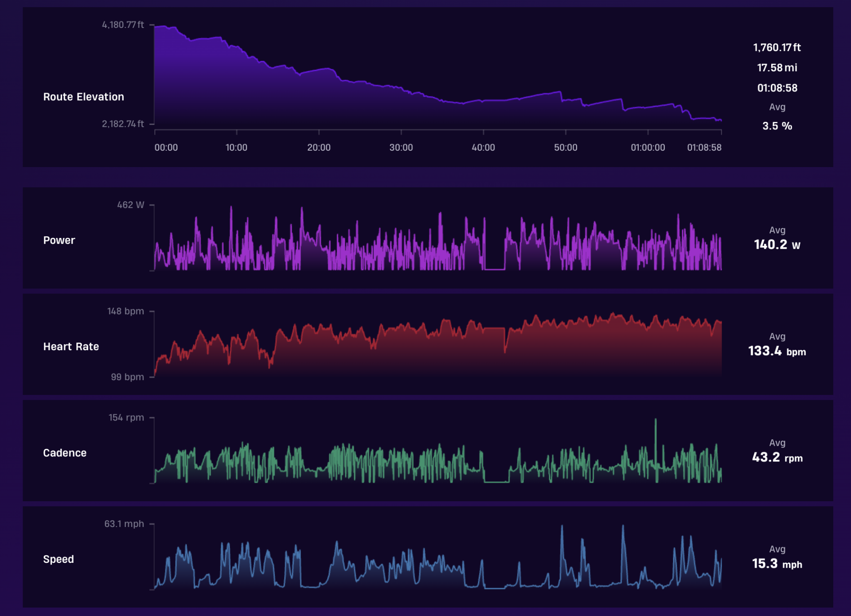
Task: Click the 01:08:58 end time axis label
Action: click(704, 148)
